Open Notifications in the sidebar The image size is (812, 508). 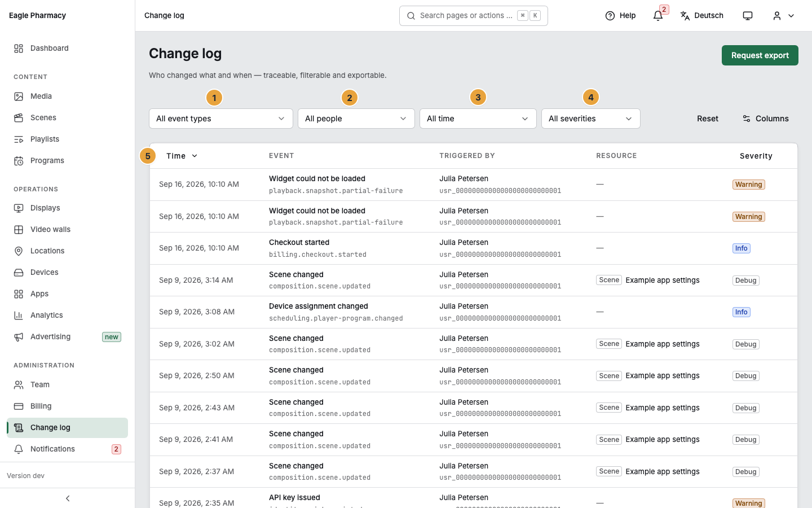click(x=67, y=449)
